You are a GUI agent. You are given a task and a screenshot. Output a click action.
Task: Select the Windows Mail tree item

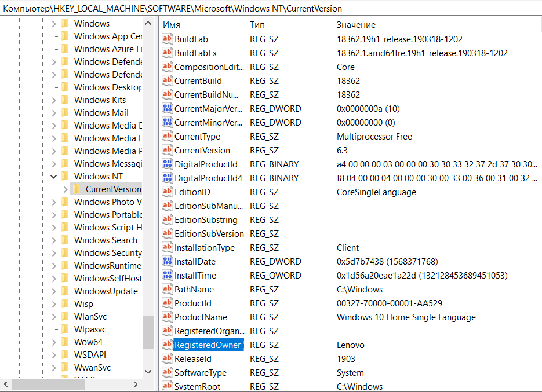click(101, 112)
